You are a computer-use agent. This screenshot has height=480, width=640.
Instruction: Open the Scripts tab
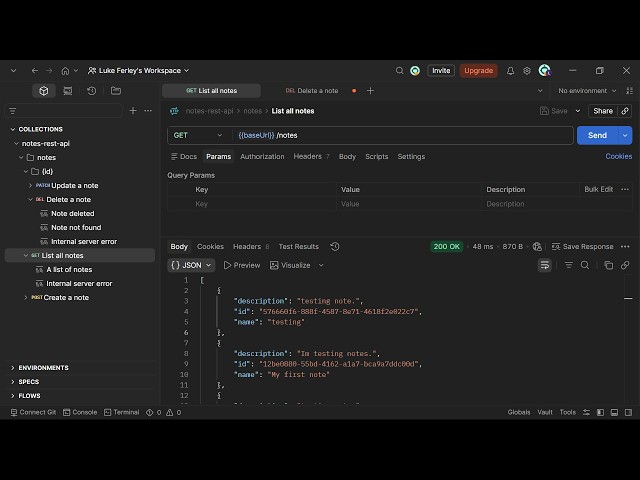377,157
